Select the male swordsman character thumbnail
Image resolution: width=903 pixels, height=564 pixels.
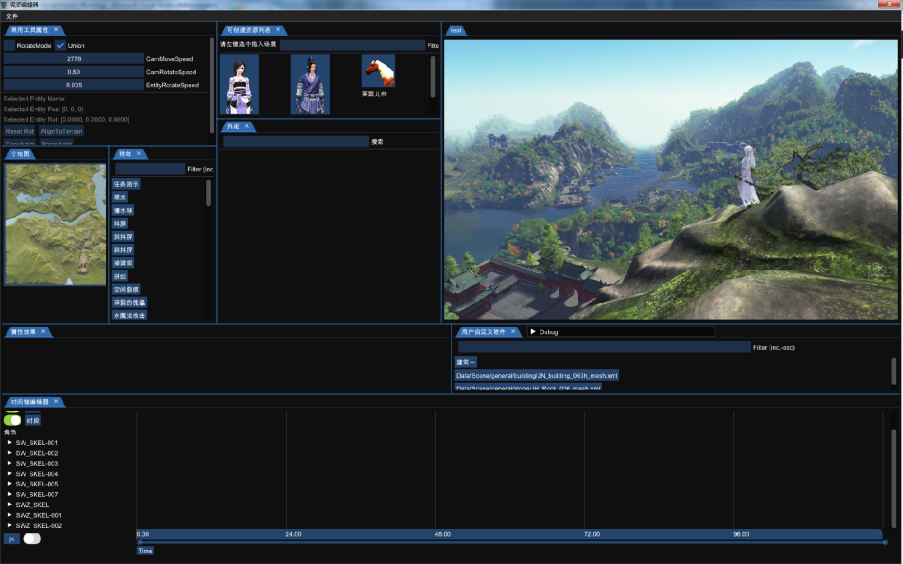310,84
